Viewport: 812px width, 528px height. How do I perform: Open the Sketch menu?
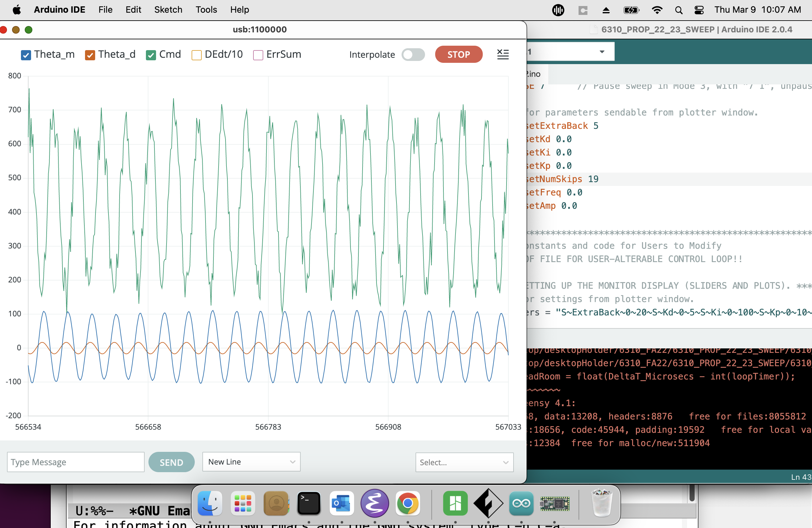[x=168, y=10]
